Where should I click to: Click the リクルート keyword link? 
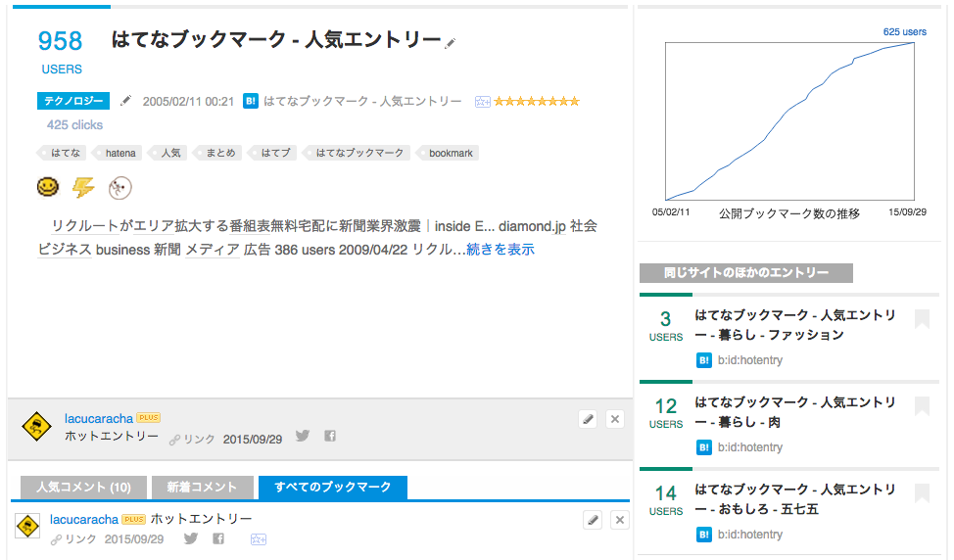pos(84,226)
